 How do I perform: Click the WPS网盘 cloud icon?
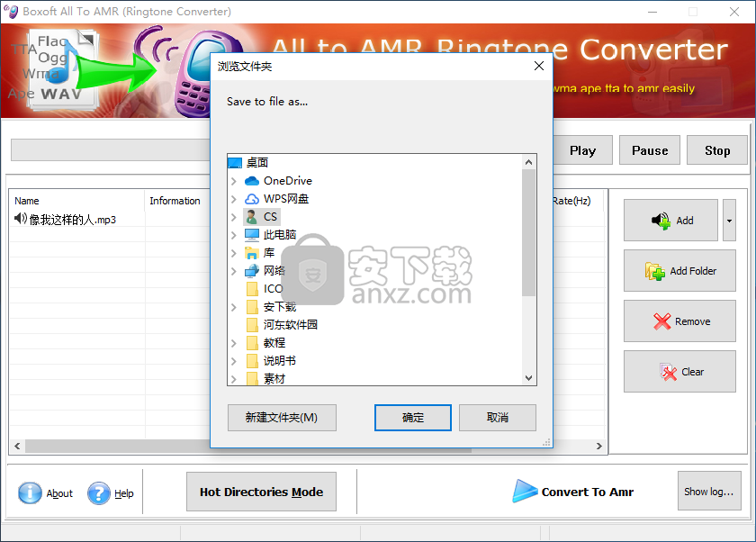tap(252, 199)
